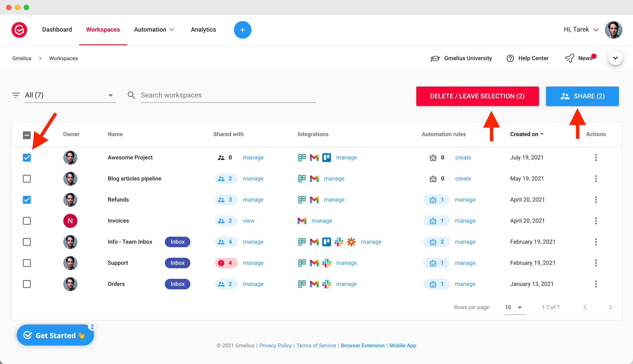Viewport: 633px width, 364px height.
Task: Go to previous page arrow in pagination
Action: pyautogui.click(x=585, y=307)
